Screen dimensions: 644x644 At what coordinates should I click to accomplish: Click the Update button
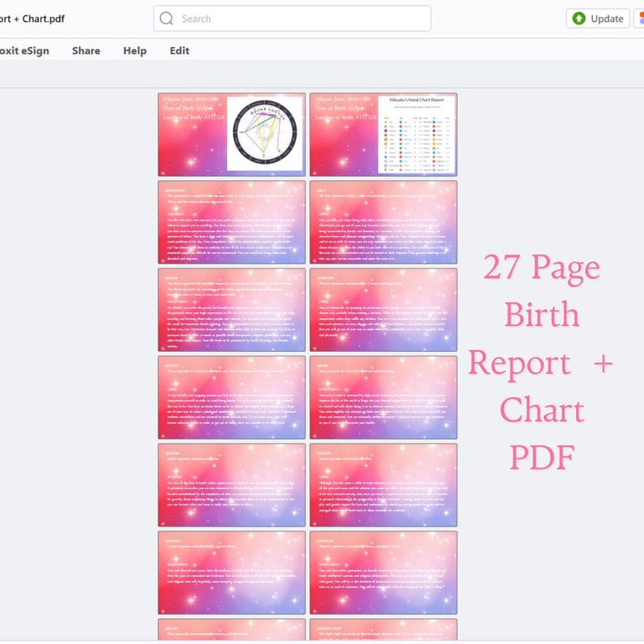pos(598,19)
